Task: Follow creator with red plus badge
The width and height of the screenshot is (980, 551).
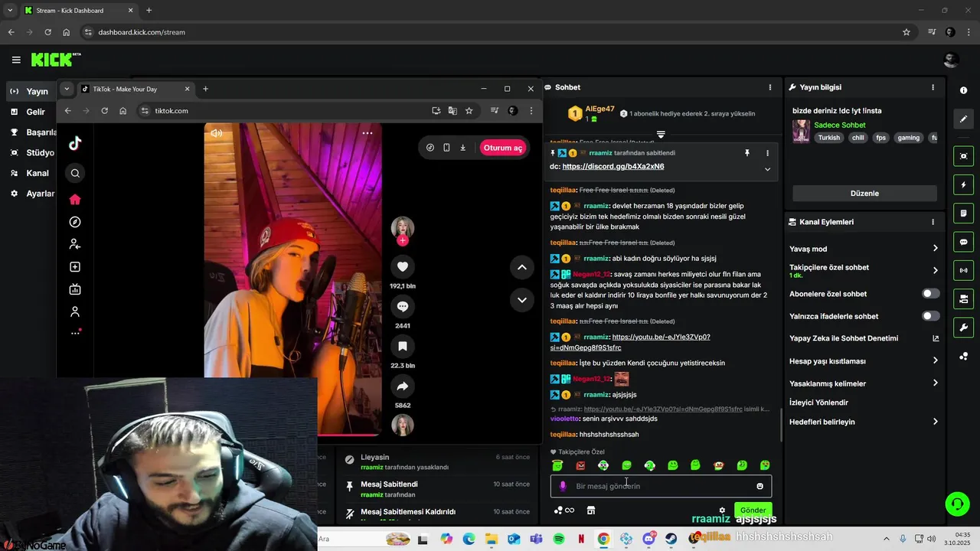Action: (x=403, y=240)
